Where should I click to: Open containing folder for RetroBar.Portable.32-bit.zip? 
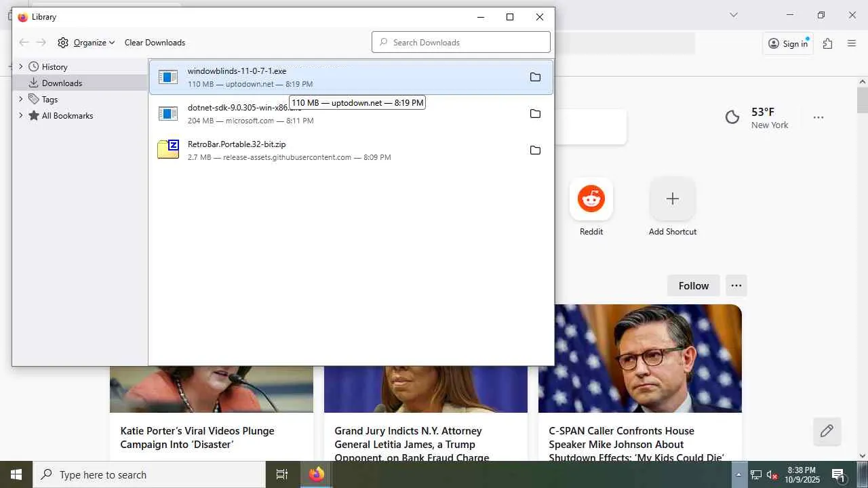click(x=535, y=150)
